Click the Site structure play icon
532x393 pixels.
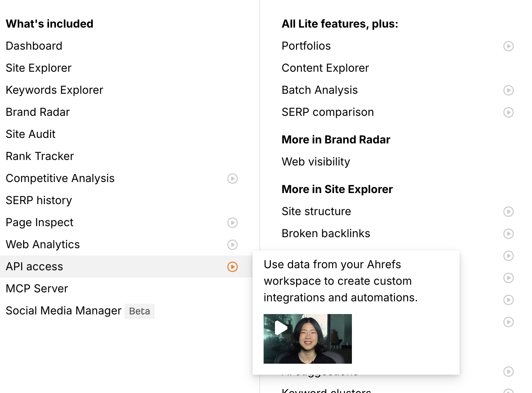[x=508, y=212]
